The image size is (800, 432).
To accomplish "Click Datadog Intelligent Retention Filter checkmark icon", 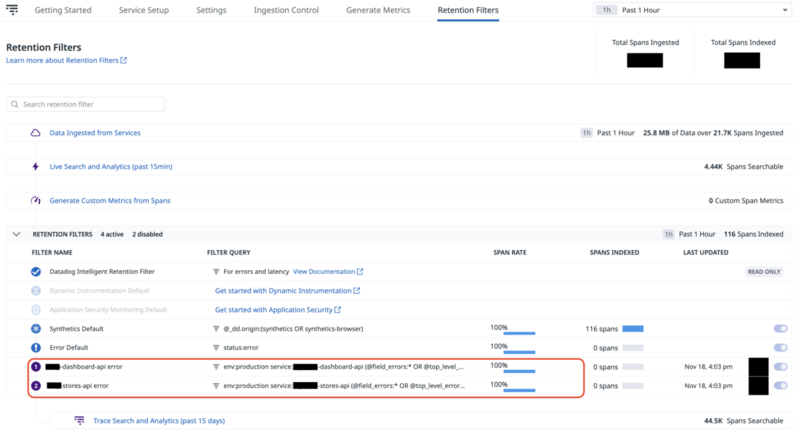I will point(36,271).
